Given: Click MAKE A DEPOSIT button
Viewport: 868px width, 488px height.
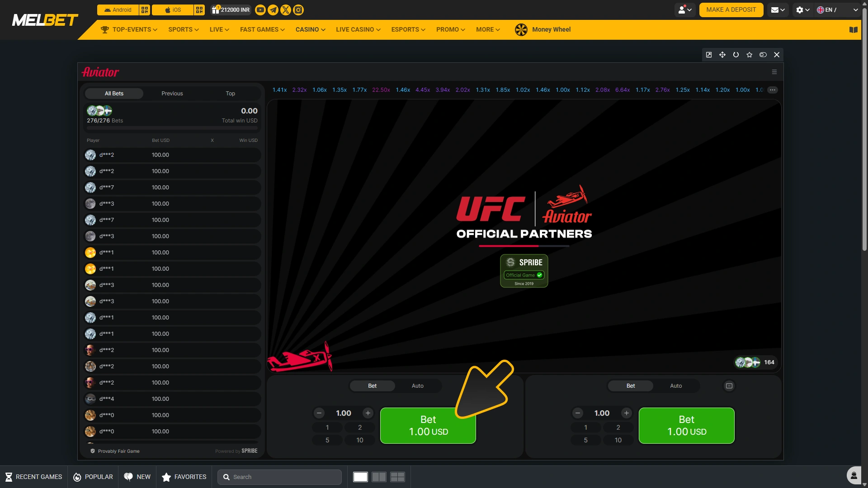Looking at the screenshot, I should click(731, 10).
